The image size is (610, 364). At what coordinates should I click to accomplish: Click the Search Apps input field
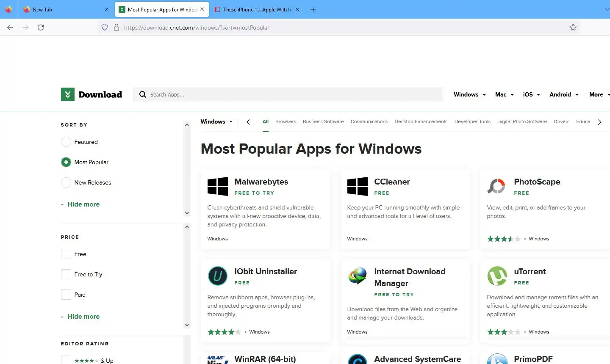coord(288,94)
